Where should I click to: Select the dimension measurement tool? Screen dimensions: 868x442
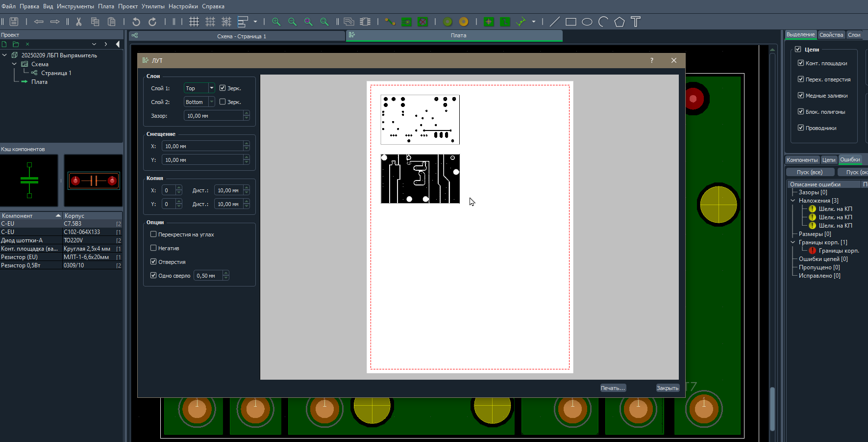point(521,22)
